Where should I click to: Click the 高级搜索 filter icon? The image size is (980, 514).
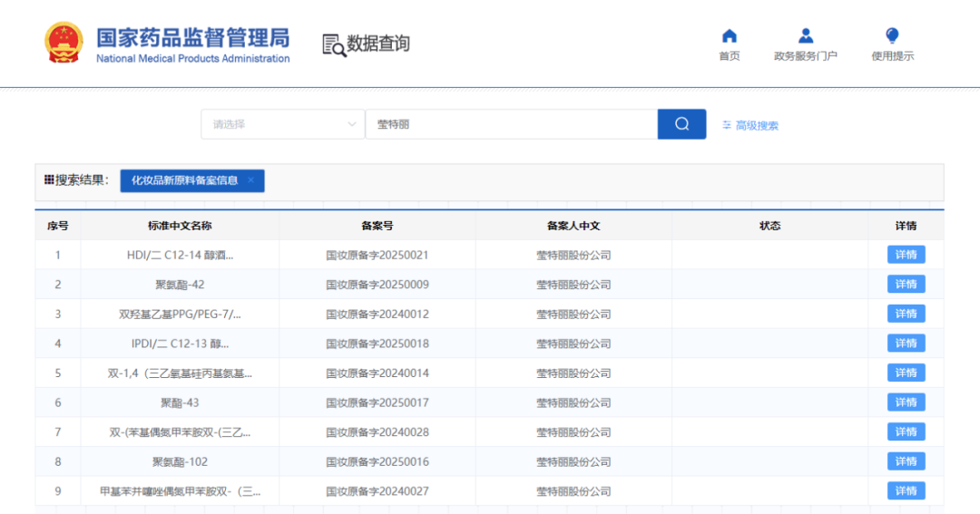pyautogui.click(x=727, y=125)
